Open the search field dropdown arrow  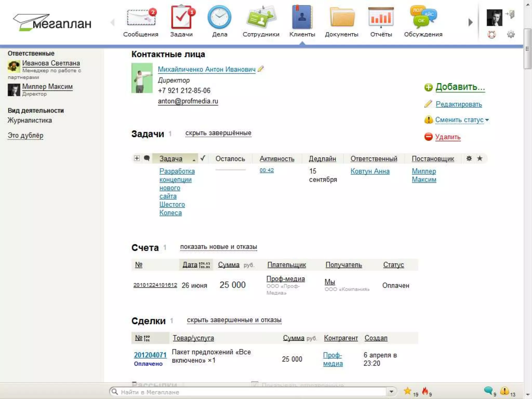(x=391, y=391)
